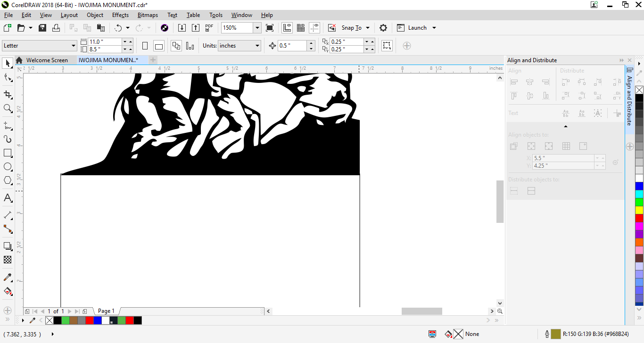The height and width of the screenshot is (343, 644).
Task: Select the Freehand drawing tool
Action: point(8,125)
